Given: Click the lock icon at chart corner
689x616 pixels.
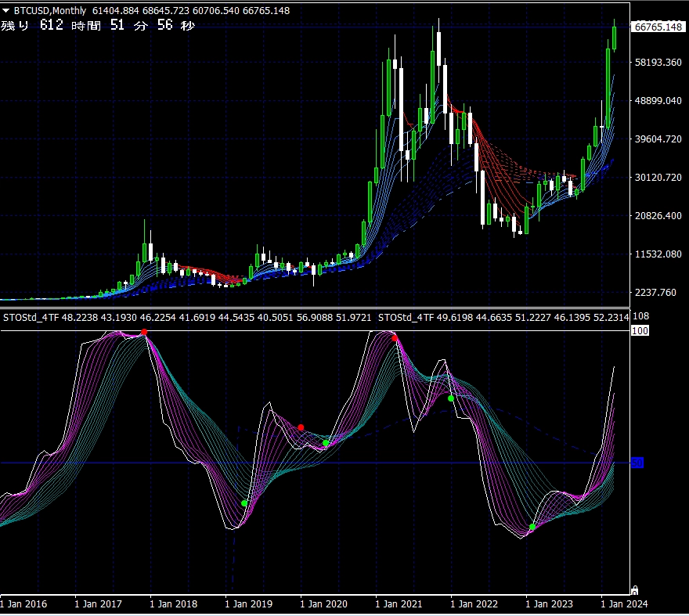Looking at the screenshot, I should tap(635, 589).
